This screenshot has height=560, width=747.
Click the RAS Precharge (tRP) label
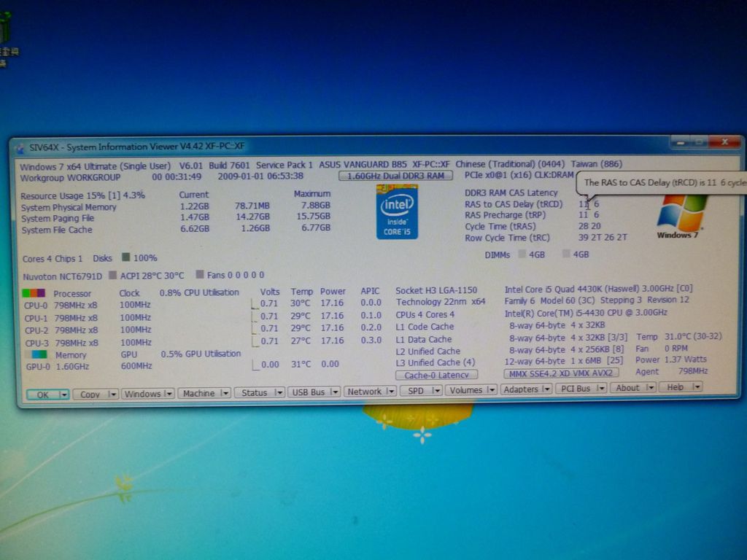(505, 215)
